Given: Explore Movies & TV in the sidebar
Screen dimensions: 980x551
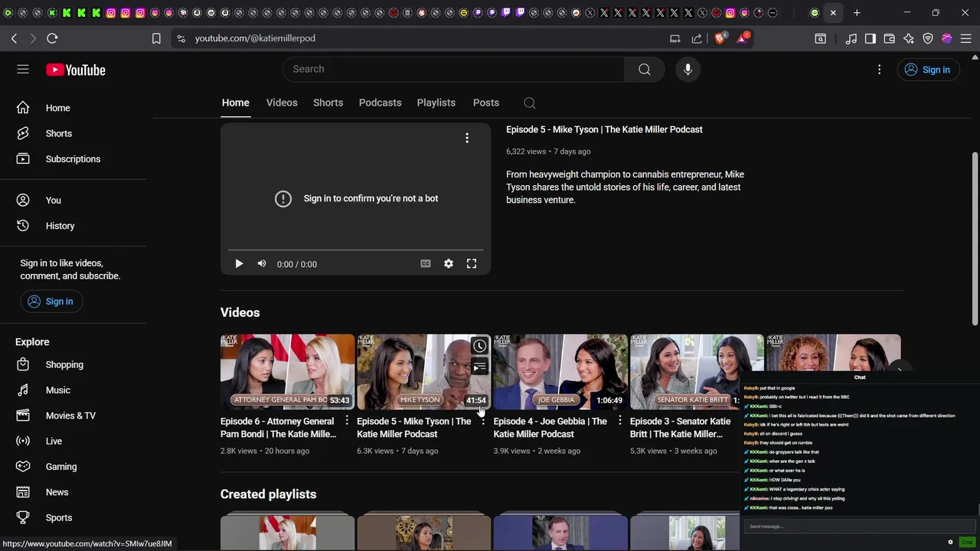Looking at the screenshot, I should pos(73,416).
